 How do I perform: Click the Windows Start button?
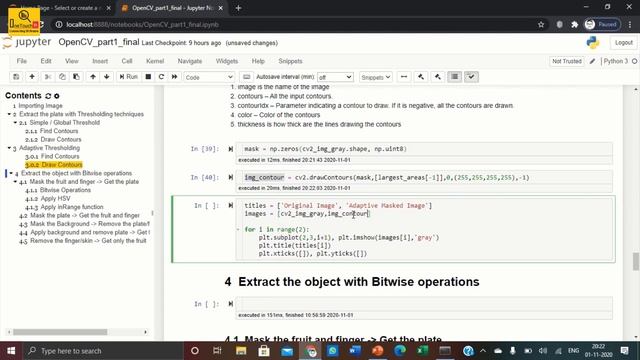pos(11,351)
